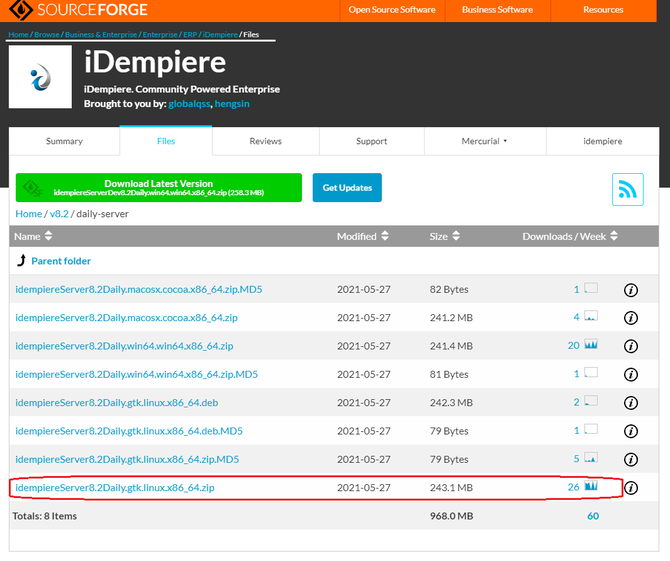
Task: Click the 243.1 MB size cell
Action: coord(451,488)
